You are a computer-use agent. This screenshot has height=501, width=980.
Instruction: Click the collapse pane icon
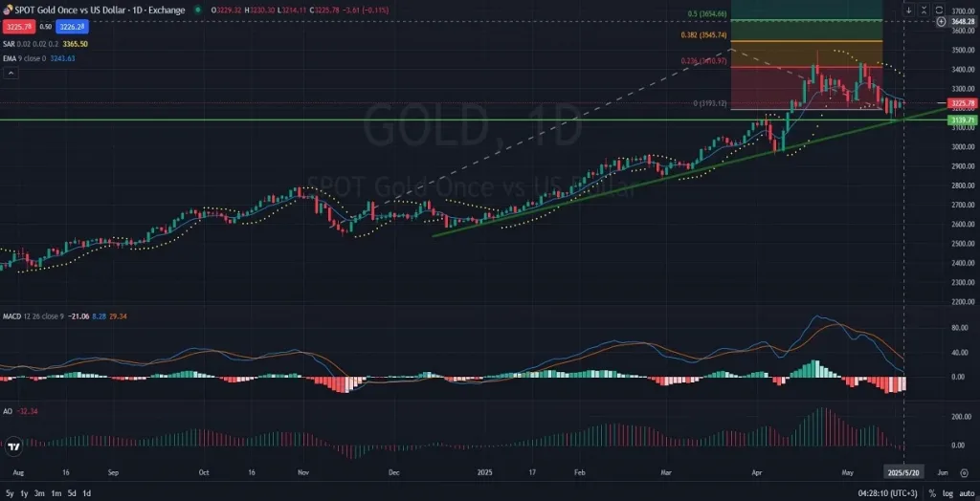coord(924,10)
